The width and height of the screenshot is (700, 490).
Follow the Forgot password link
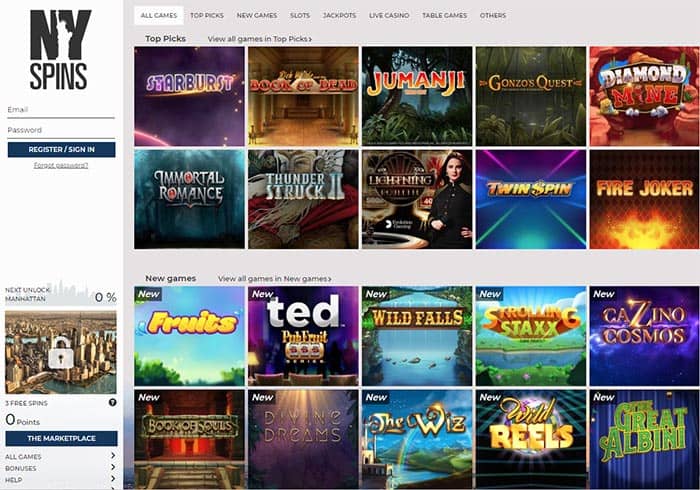tap(61, 165)
